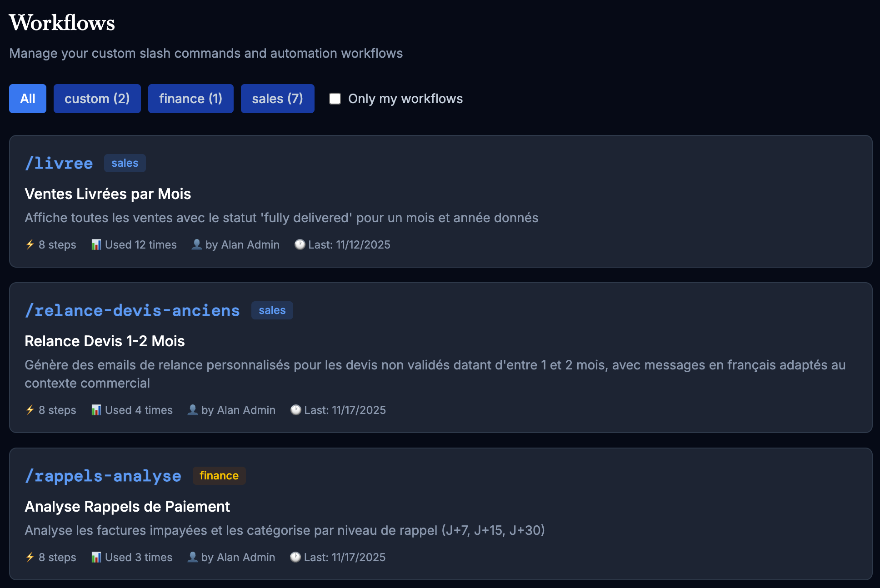Open the finance (1) filter
This screenshot has height=588, width=880.
(x=190, y=98)
